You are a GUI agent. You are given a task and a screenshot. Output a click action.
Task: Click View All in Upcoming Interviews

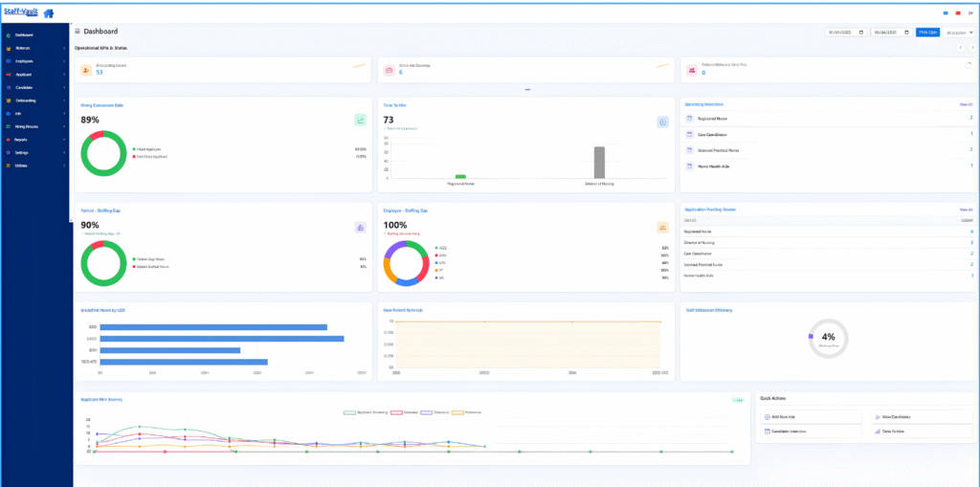[967, 104]
